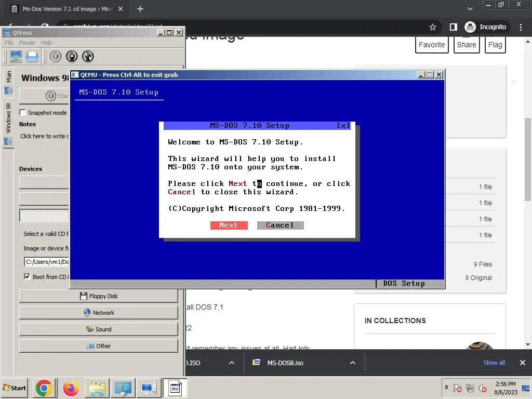Toggle the Chrome side panel icon
The height and width of the screenshot is (399, 532).
coord(453,27)
